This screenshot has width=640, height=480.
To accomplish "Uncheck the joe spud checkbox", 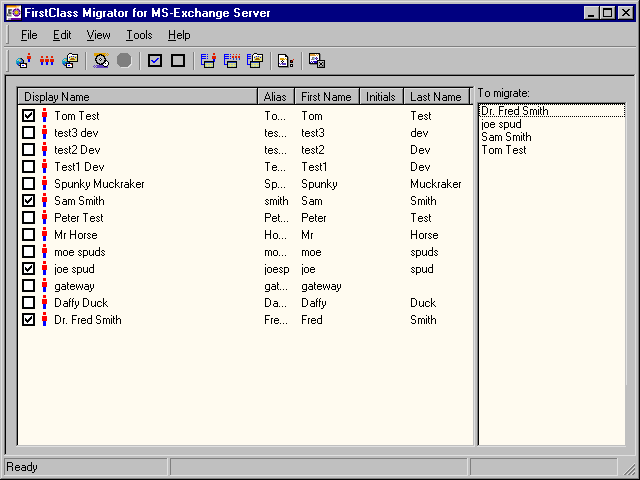I will (28, 269).
